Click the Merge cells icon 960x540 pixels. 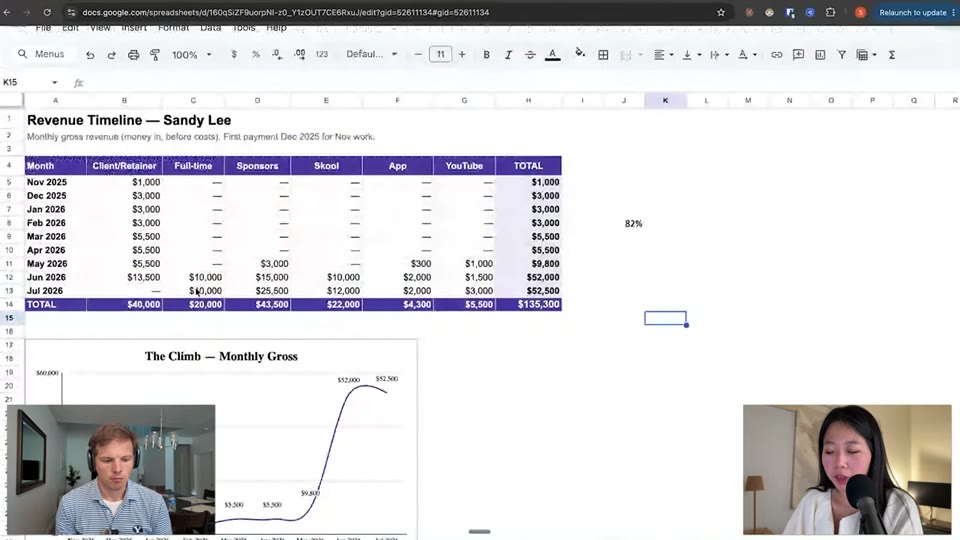tap(626, 54)
